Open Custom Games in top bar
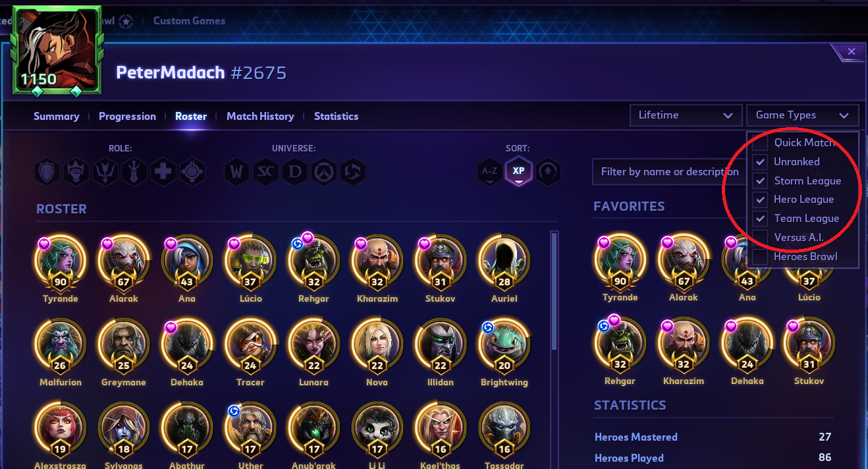868x469 pixels. [x=189, y=20]
